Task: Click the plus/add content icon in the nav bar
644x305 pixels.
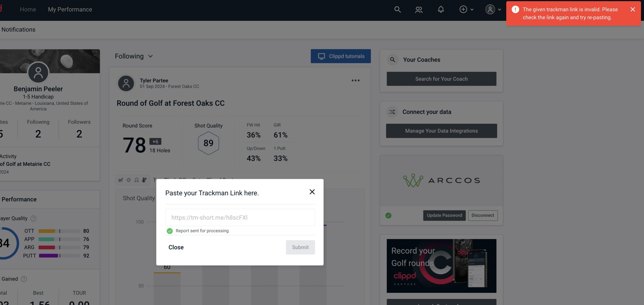Action: 463,9
